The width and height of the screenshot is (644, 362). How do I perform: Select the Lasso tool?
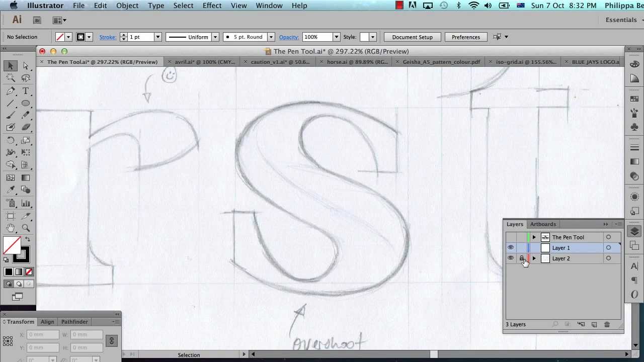pos(26,78)
